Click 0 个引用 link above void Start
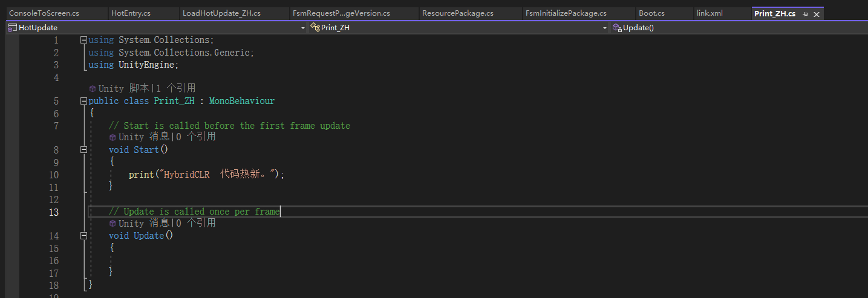The image size is (868, 298). point(195,137)
